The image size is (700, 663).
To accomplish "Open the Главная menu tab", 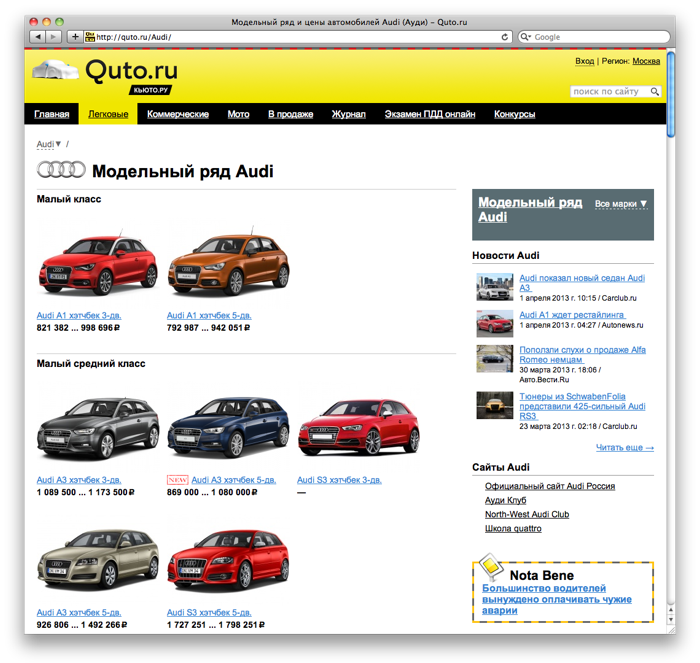I will coord(52,114).
